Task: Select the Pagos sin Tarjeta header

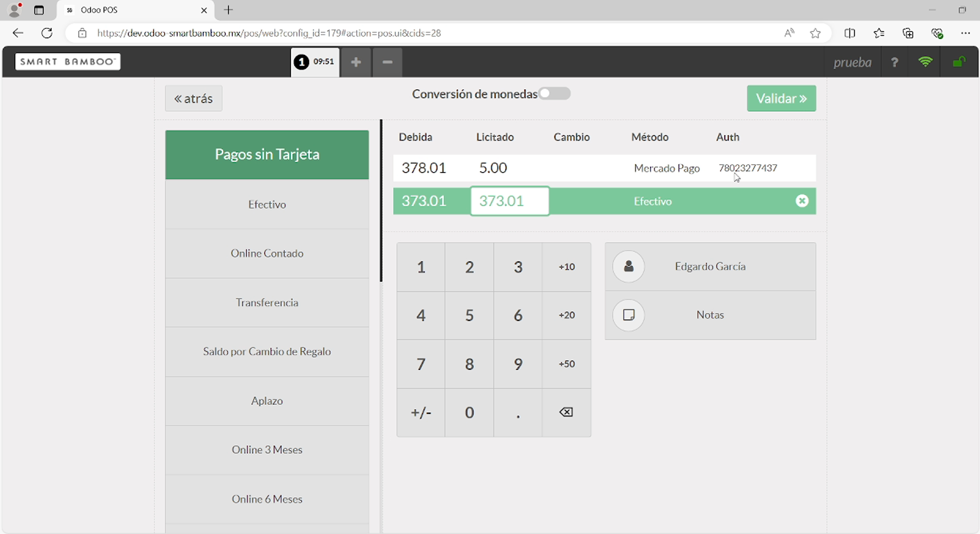Action: point(267,154)
